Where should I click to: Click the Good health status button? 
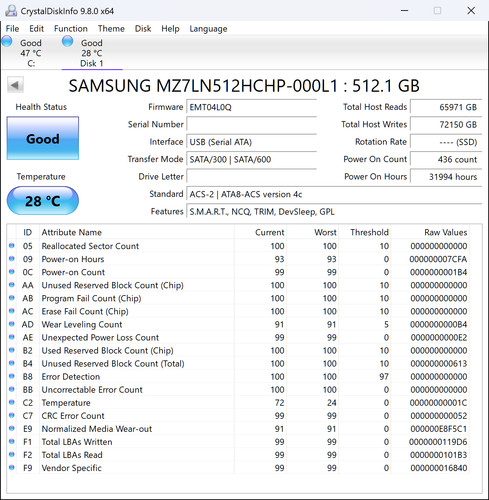[x=43, y=138]
